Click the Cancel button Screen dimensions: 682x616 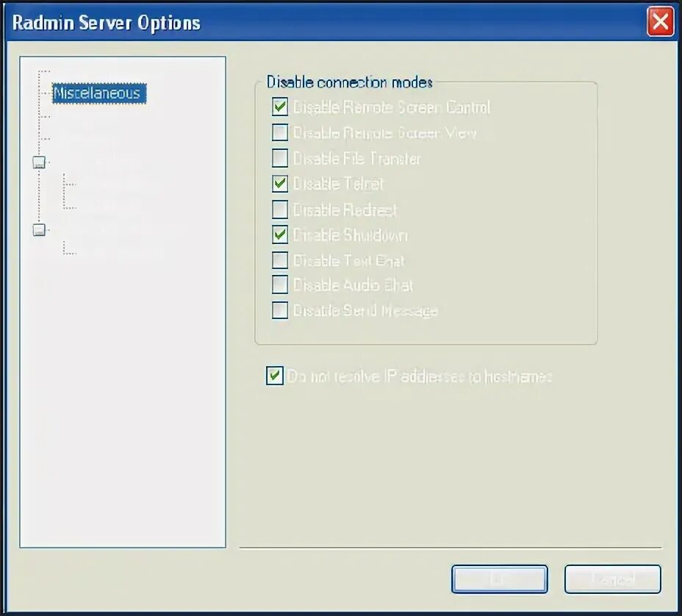click(x=612, y=579)
